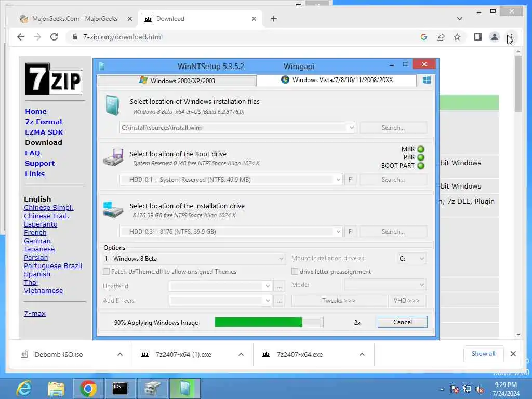The width and height of the screenshot is (532, 399).
Task: Switch to Windows Vista/7/8/10/11 tab
Action: [337, 79]
